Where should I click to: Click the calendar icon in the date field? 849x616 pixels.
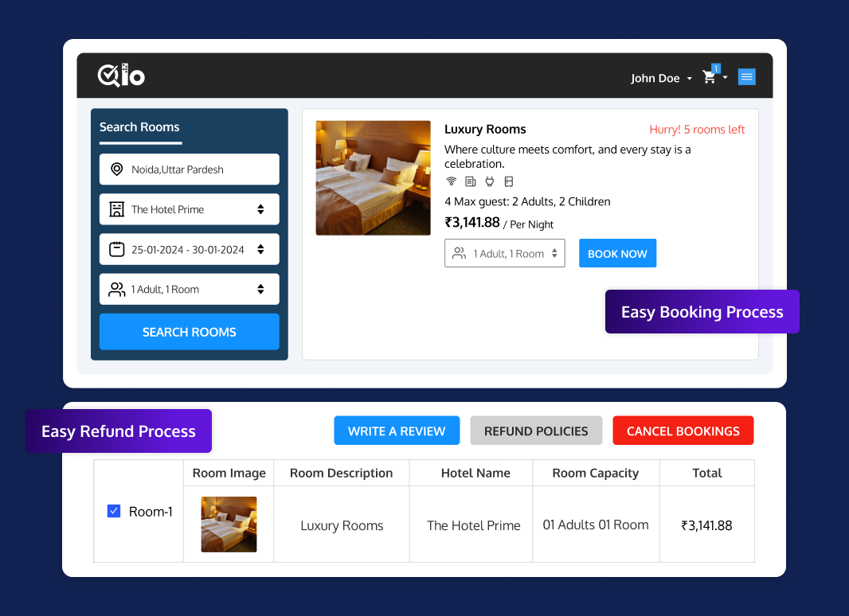point(115,248)
